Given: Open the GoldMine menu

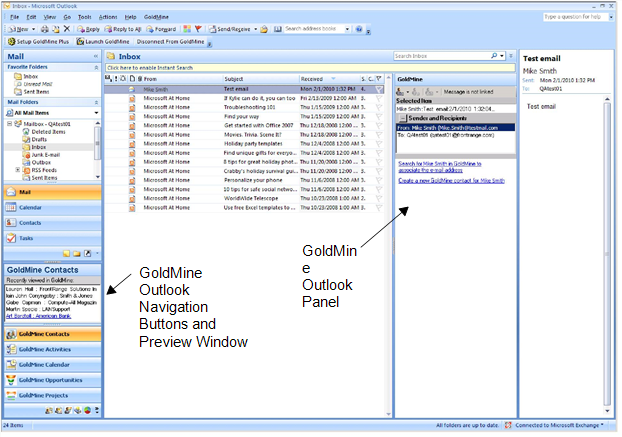Looking at the screenshot, I should pyautogui.click(x=156, y=17).
